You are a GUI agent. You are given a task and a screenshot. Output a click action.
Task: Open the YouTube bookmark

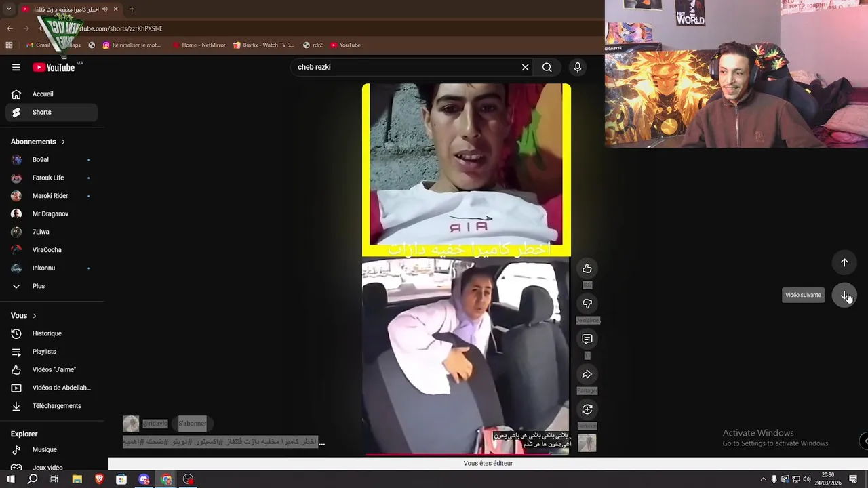346,45
